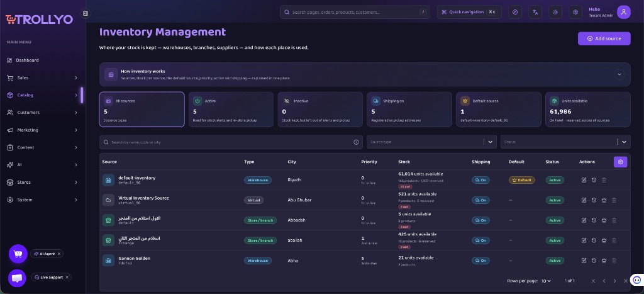This screenshot has height=294, width=644.
Task: Toggle Active status of Virtual Inventory Source
Action: [555, 200]
